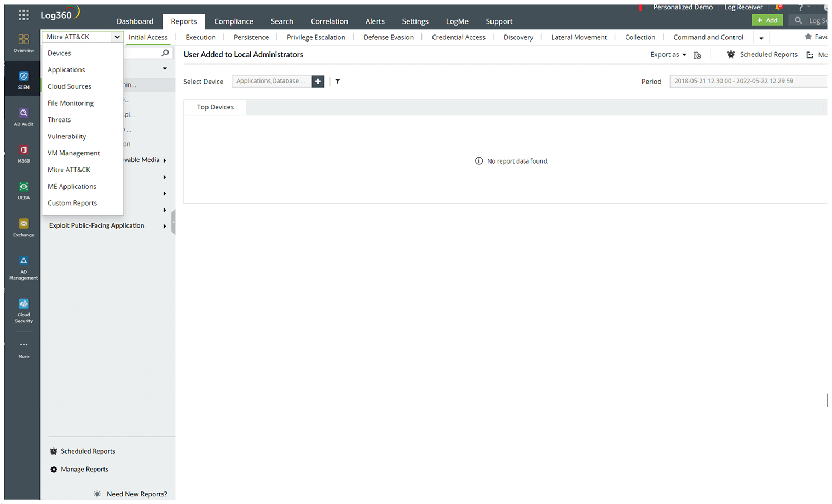
Task: Add a device with the plus button
Action: click(x=318, y=81)
